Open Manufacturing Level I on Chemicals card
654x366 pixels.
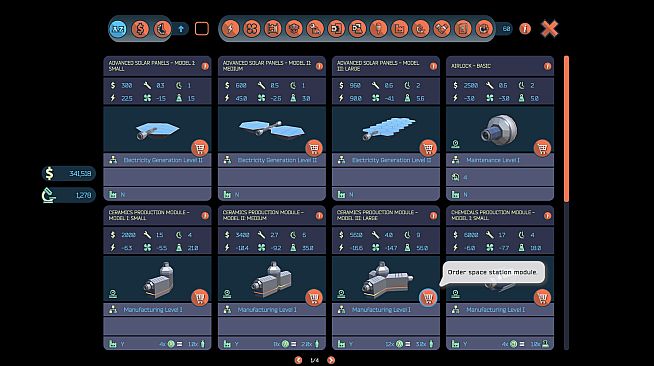(496, 310)
